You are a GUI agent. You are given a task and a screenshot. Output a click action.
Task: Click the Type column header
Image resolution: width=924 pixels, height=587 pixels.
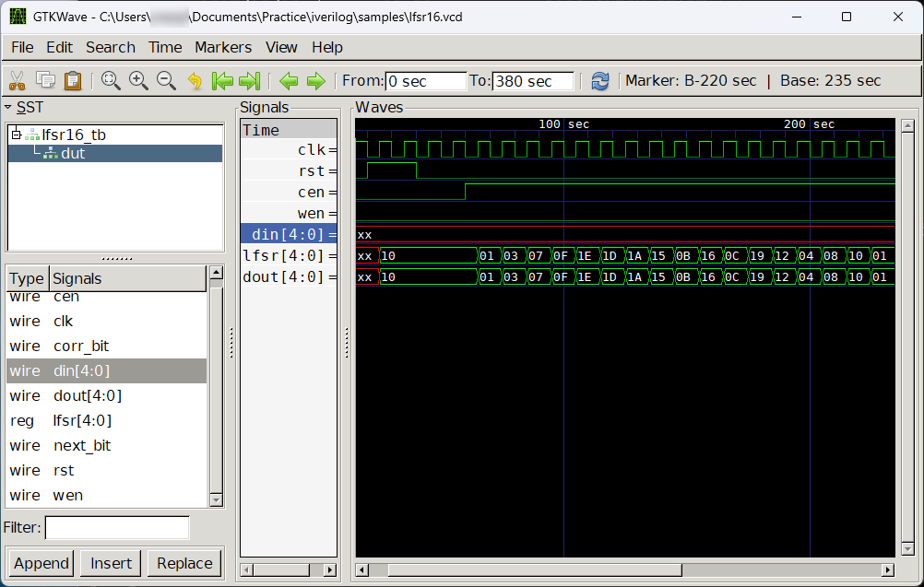27,278
